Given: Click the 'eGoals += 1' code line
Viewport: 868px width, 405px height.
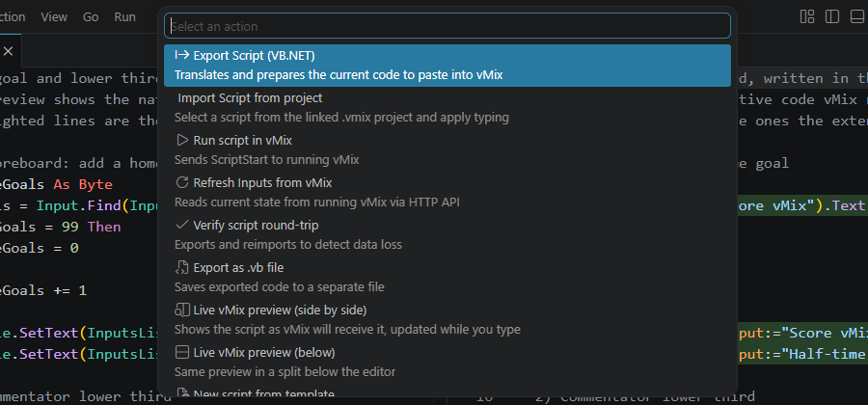Looking at the screenshot, I should (x=43, y=291).
